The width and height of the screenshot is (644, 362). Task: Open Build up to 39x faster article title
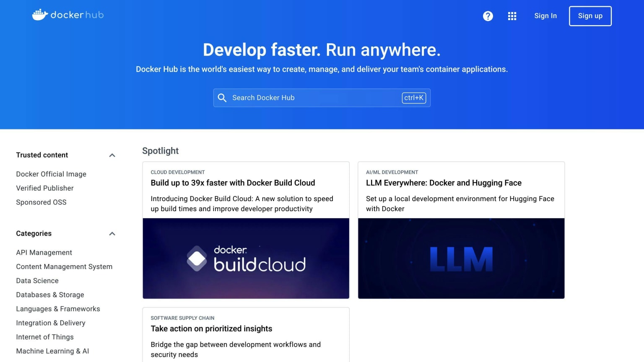(x=233, y=183)
